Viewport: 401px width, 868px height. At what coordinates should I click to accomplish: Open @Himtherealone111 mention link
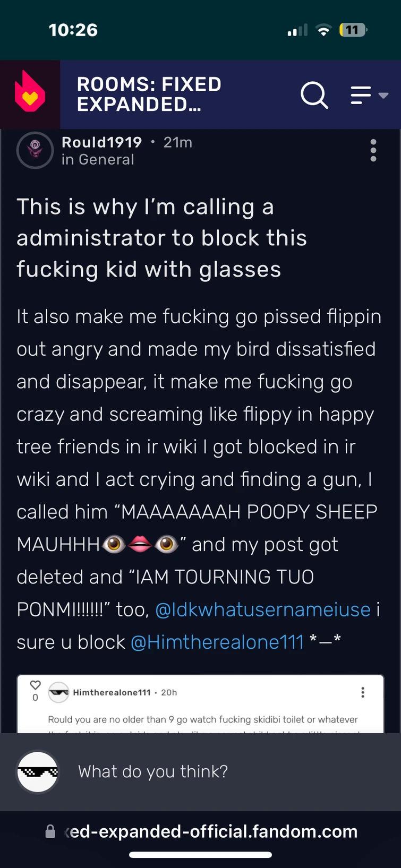point(217,642)
